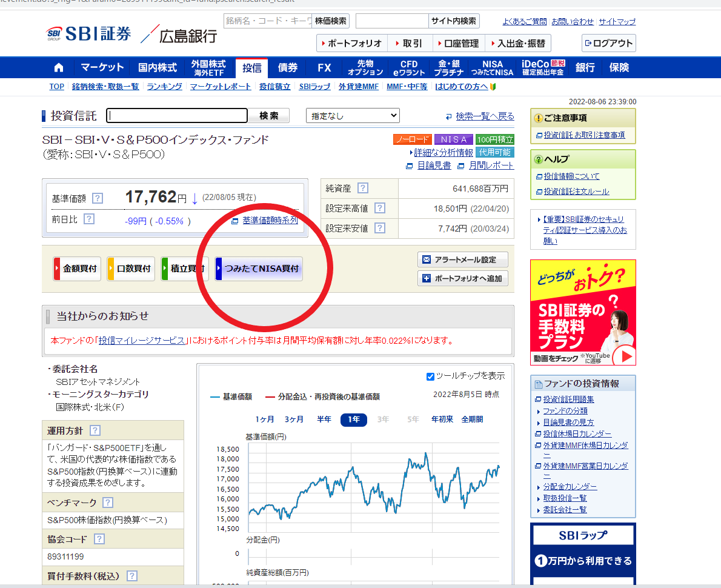Open 投信マイレージサービス link
This screenshot has width=721, height=588.
[142, 341]
